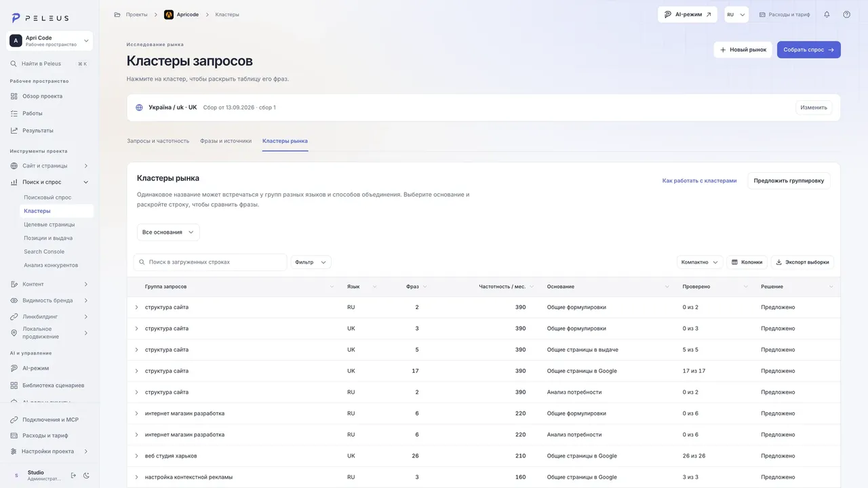Click the Колонки columns button
Screen dimensions: 868x488
(747, 262)
